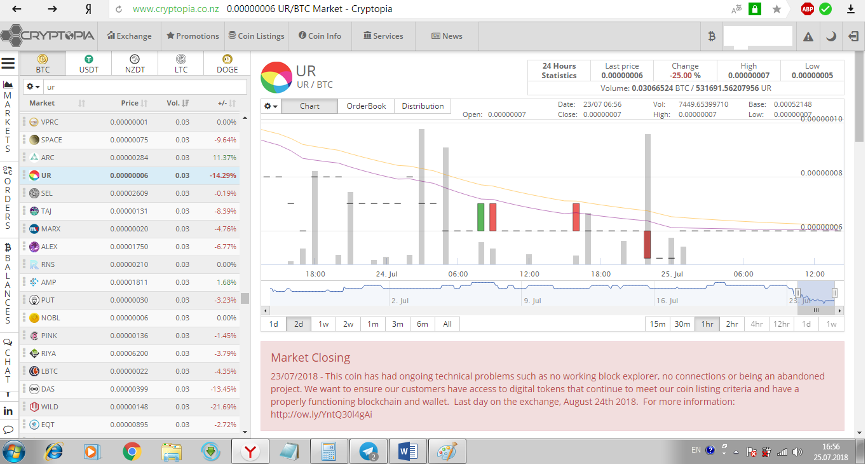This screenshot has height=464, width=868.
Task: Open the warning alerts triangle icon
Action: [808, 37]
